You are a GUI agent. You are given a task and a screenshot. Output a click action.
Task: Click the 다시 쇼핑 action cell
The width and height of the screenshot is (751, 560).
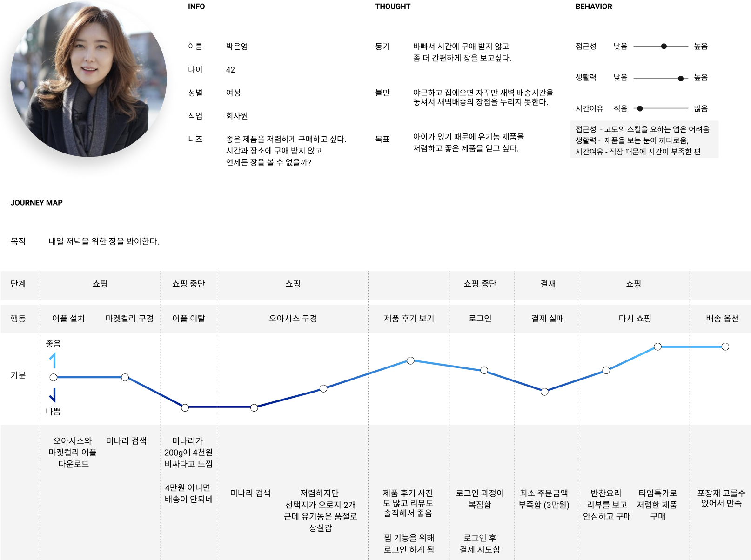pos(635,319)
